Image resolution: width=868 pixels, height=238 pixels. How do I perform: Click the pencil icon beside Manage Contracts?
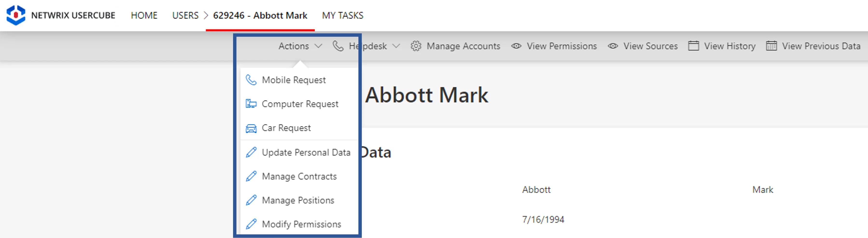(251, 176)
